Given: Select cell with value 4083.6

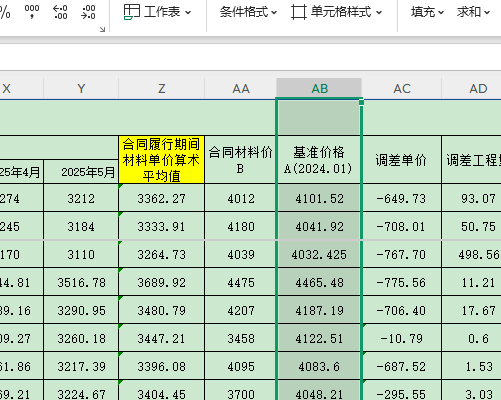Looking at the screenshot, I should coord(319,366).
